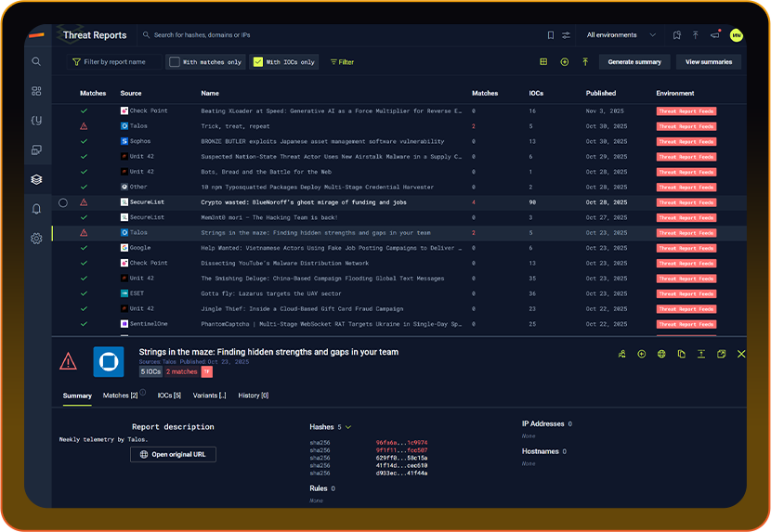Screen dimensions: 771x532
Task: Expand the Hashes list chevron
Action: pos(348,427)
